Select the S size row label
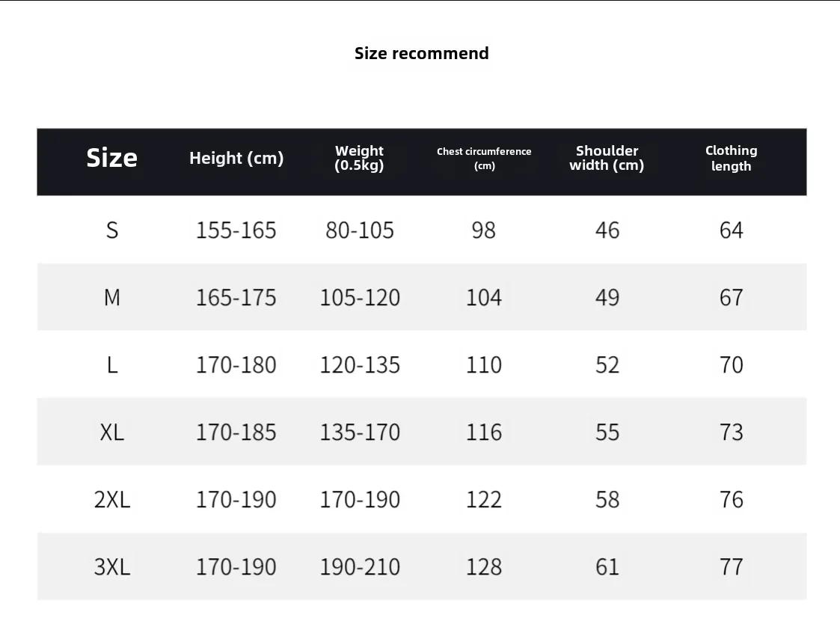This screenshot has height=633, width=840. pos(112,230)
